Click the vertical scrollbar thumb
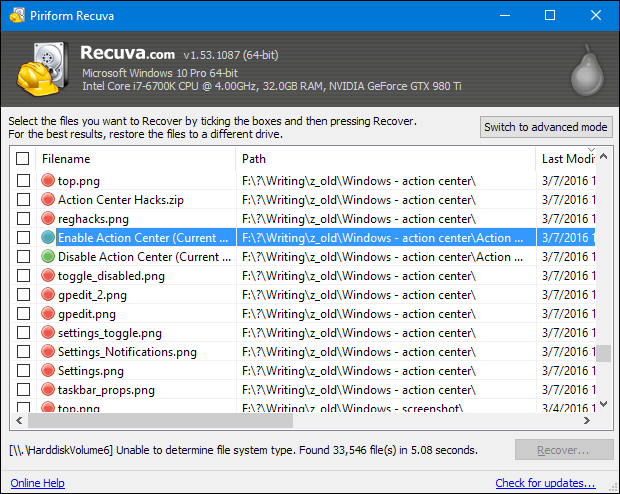The width and height of the screenshot is (620, 494). pyautogui.click(x=603, y=353)
